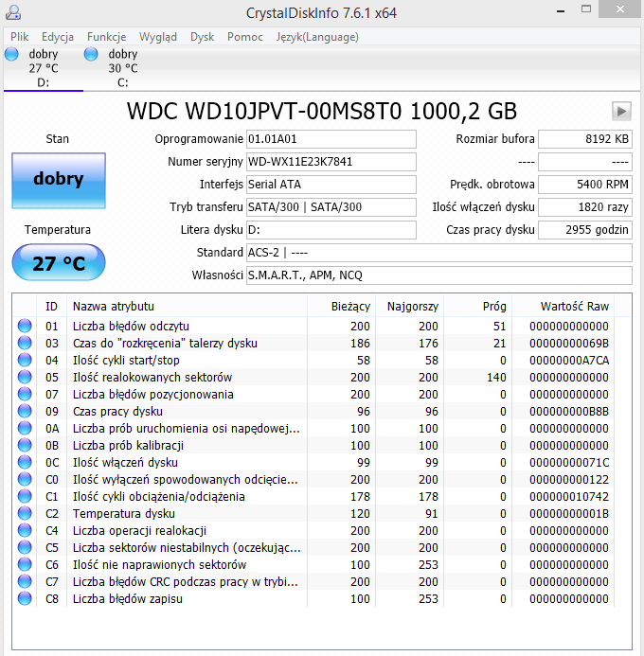Click the 27 °C temperature button
Image resolution: width=644 pixels, height=656 pixels.
(x=59, y=262)
